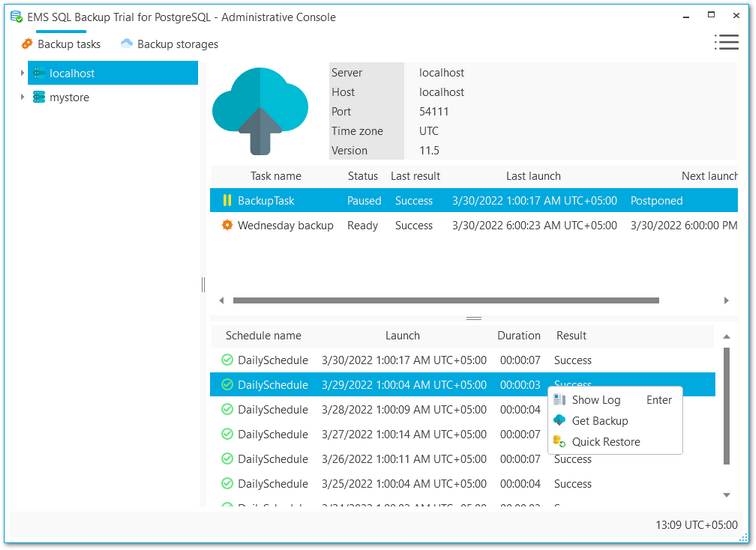
Task: Click the localhost server icon in tree
Action: point(39,73)
